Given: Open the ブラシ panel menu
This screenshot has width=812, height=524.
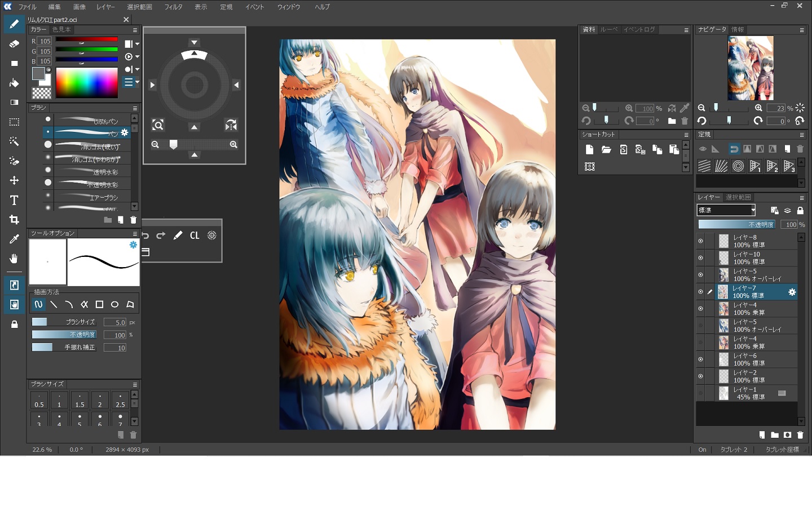Looking at the screenshot, I should pos(135,108).
